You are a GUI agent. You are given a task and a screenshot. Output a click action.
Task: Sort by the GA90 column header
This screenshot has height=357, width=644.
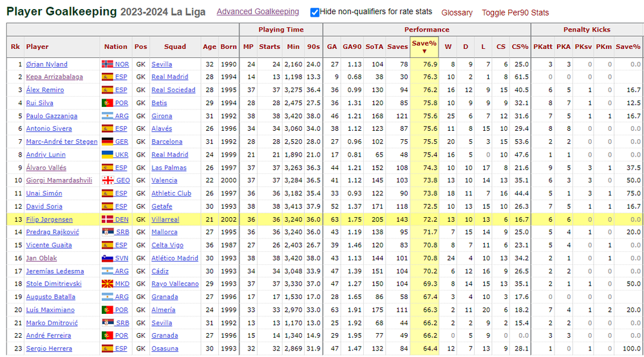tap(352, 47)
